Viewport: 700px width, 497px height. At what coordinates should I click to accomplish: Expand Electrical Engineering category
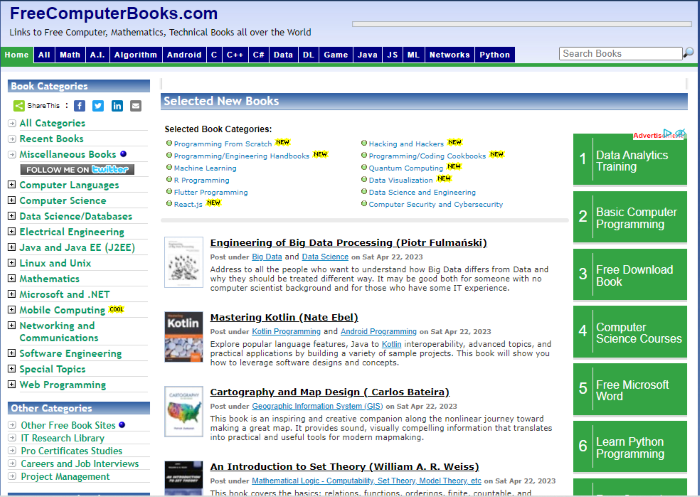click(12, 231)
